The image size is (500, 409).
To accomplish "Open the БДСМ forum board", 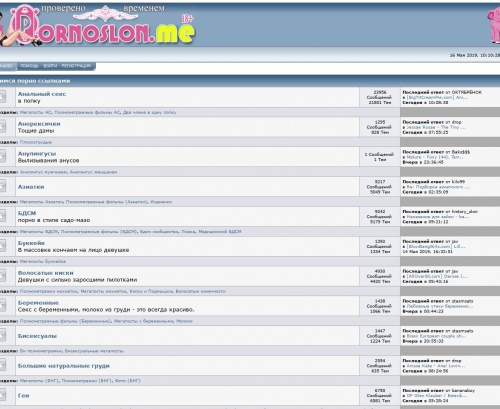I will (x=27, y=213).
